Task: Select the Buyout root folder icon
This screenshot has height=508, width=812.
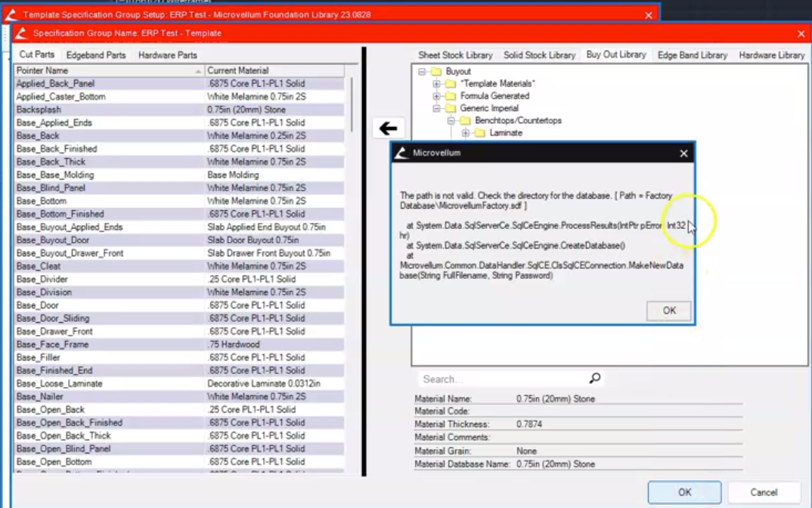Action: pyautogui.click(x=435, y=71)
